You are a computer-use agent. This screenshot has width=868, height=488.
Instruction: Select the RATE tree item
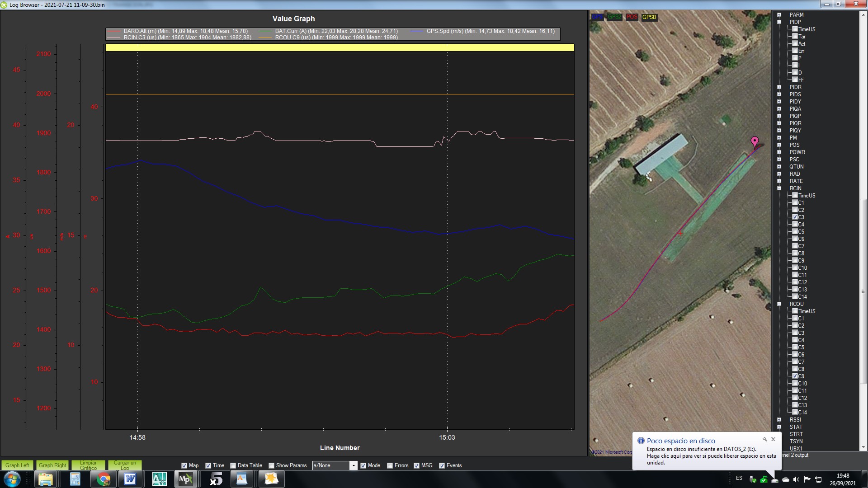pyautogui.click(x=796, y=181)
